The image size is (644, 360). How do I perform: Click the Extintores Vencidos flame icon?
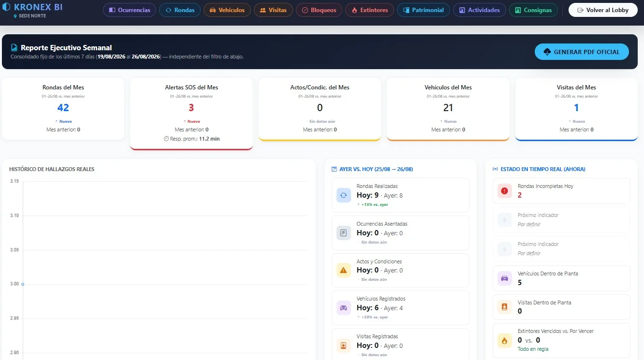click(x=504, y=340)
